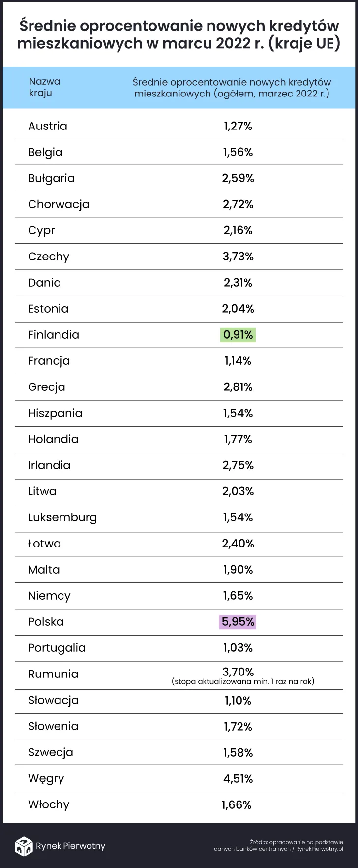This screenshot has height=868, width=358.
Task: Click the Rynek Pierwotny dice logo icon
Action: (24, 846)
